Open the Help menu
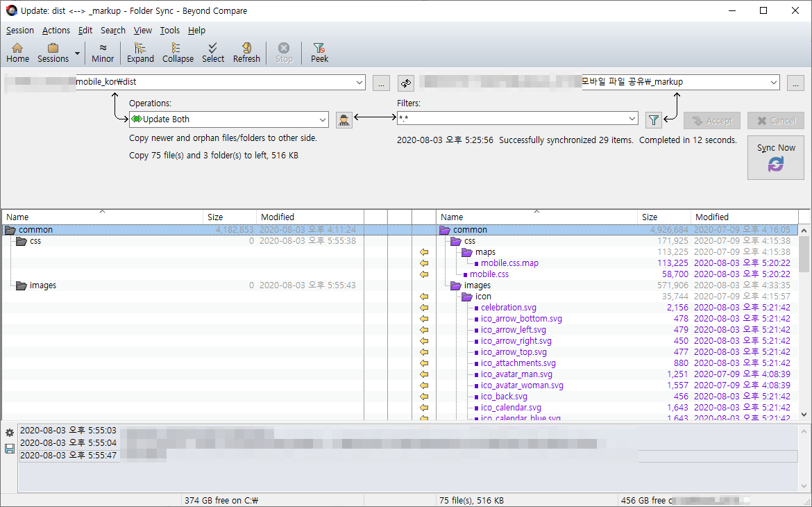The height and width of the screenshot is (507, 812). tap(196, 30)
